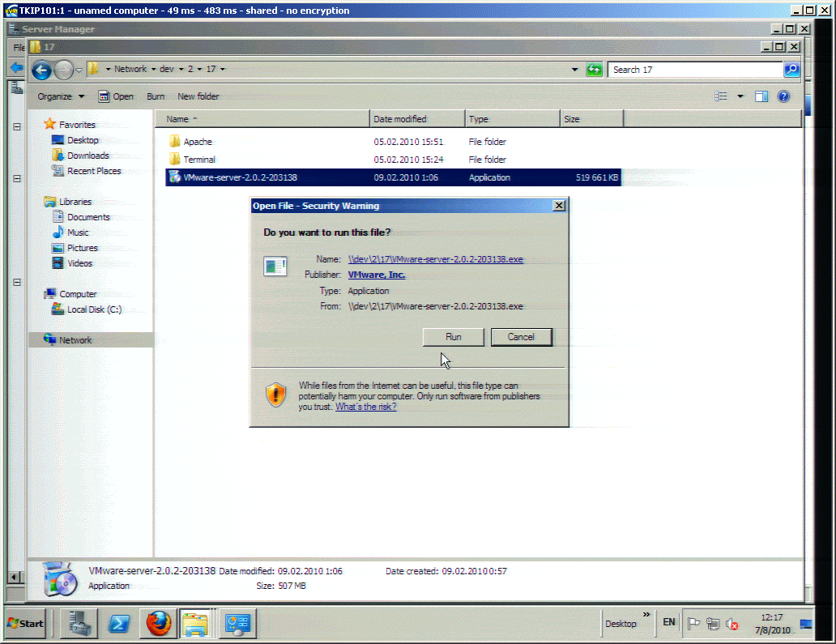
Task: Close the Open File Security Warning dialog
Action: click(x=559, y=206)
